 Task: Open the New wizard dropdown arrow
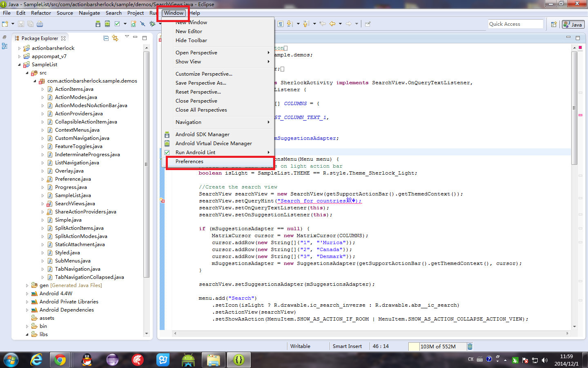click(12, 24)
